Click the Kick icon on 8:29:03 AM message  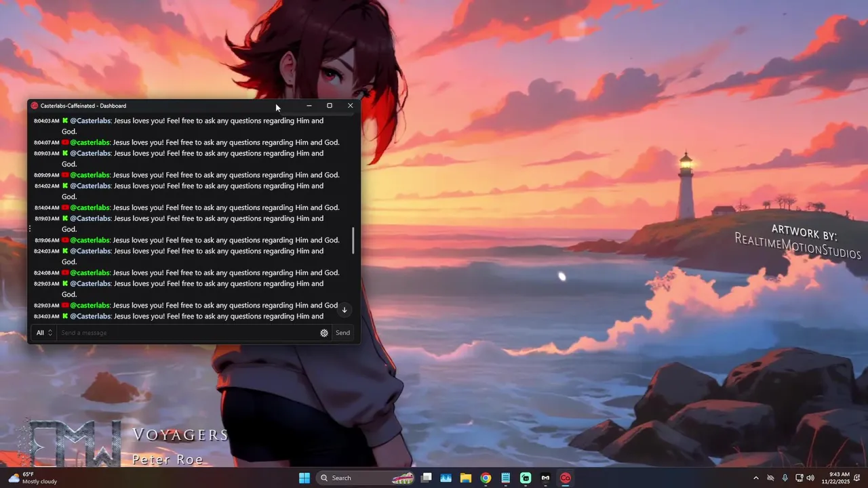click(65, 283)
